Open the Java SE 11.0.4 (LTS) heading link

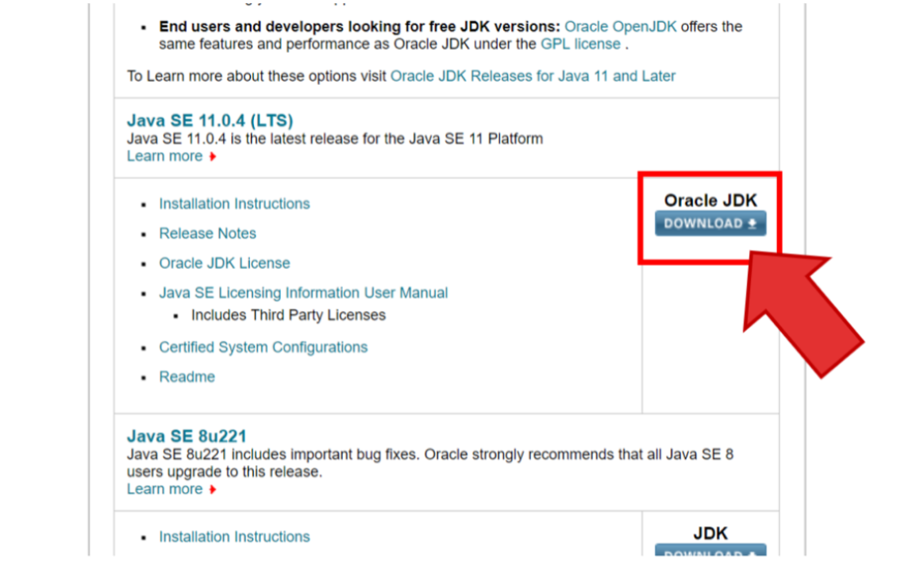pyautogui.click(x=210, y=121)
